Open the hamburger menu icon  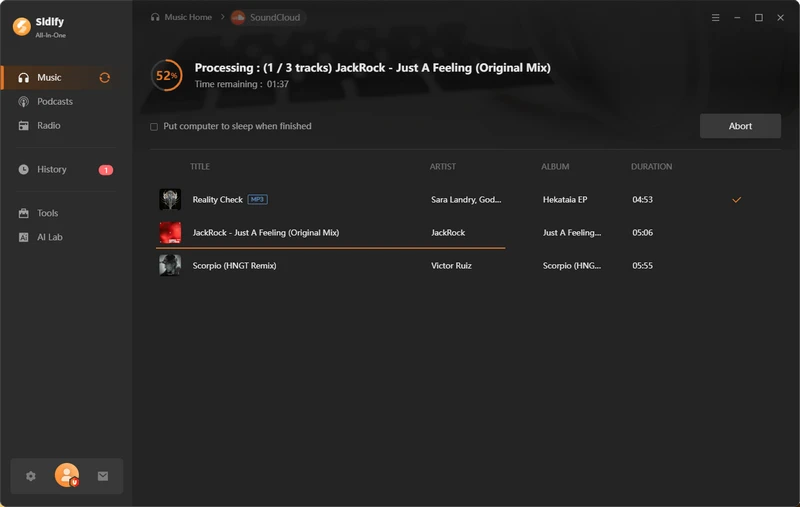click(x=716, y=17)
